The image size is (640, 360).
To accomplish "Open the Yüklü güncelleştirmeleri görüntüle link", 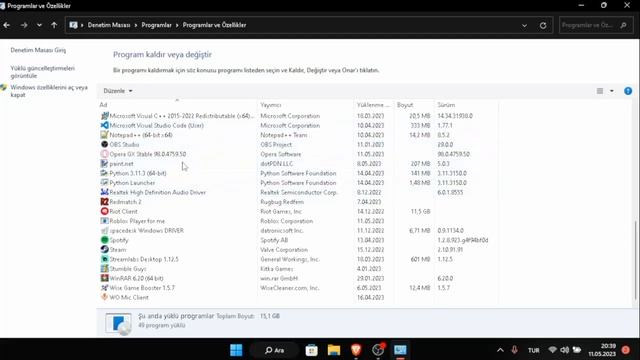I will coord(42,72).
